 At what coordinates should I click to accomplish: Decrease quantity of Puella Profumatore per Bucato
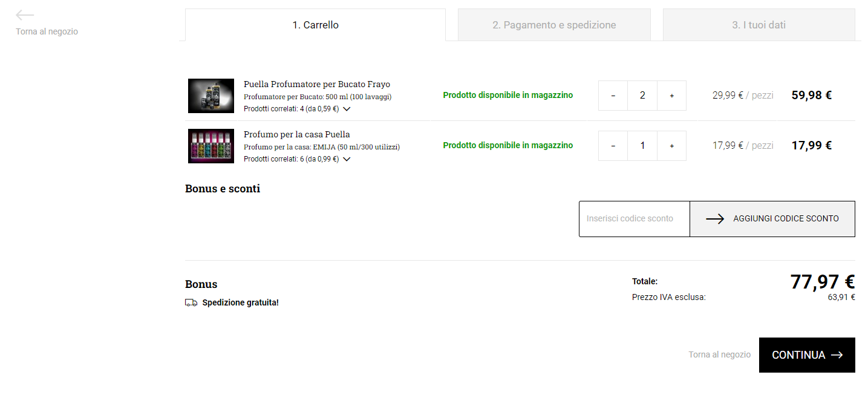[x=613, y=96]
